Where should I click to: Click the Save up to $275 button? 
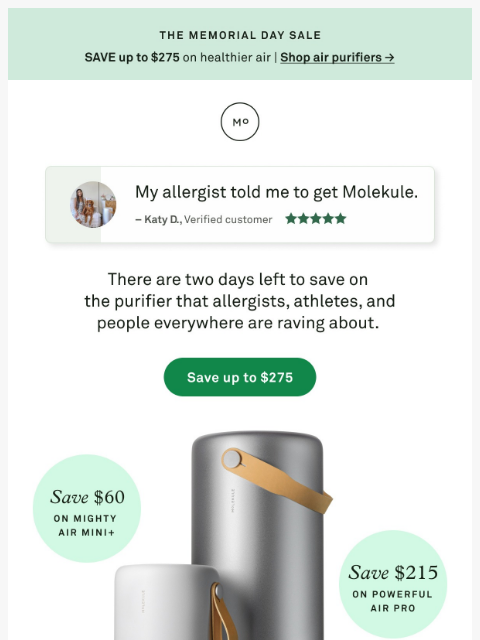[240, 377]
